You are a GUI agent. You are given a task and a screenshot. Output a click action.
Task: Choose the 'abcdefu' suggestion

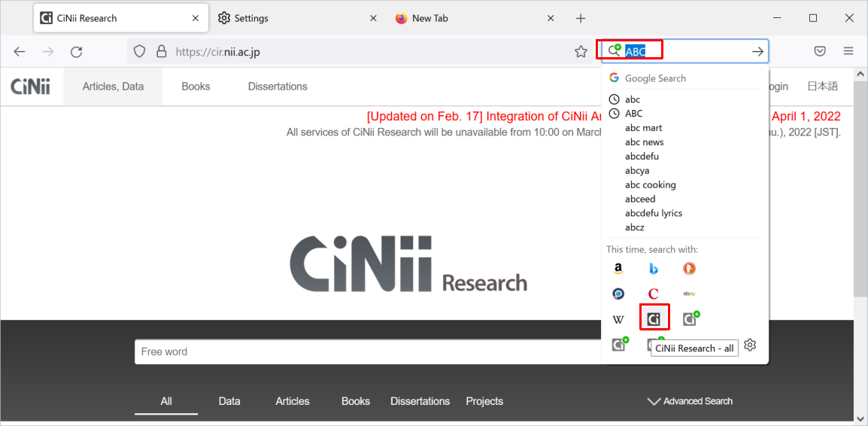(x=684, y=157)
